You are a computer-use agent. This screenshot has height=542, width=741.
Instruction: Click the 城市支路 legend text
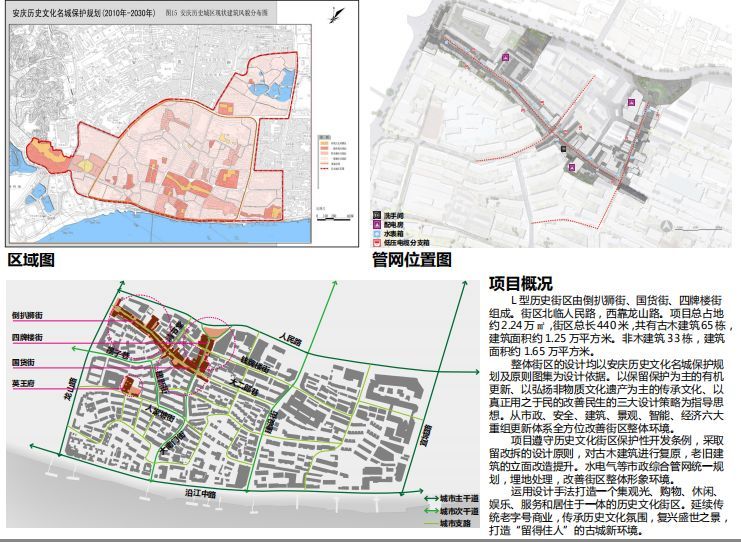pos(456,524)
